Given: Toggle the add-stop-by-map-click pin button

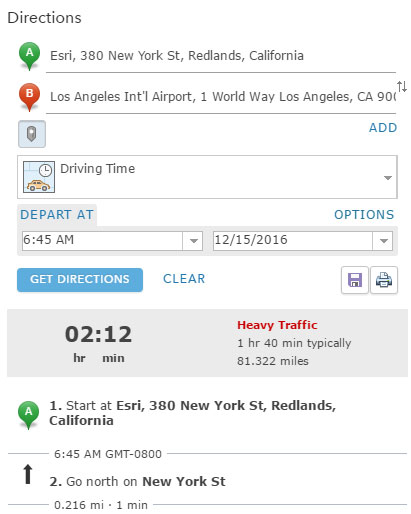Looking at the screenshot, I should pos(32,134).
